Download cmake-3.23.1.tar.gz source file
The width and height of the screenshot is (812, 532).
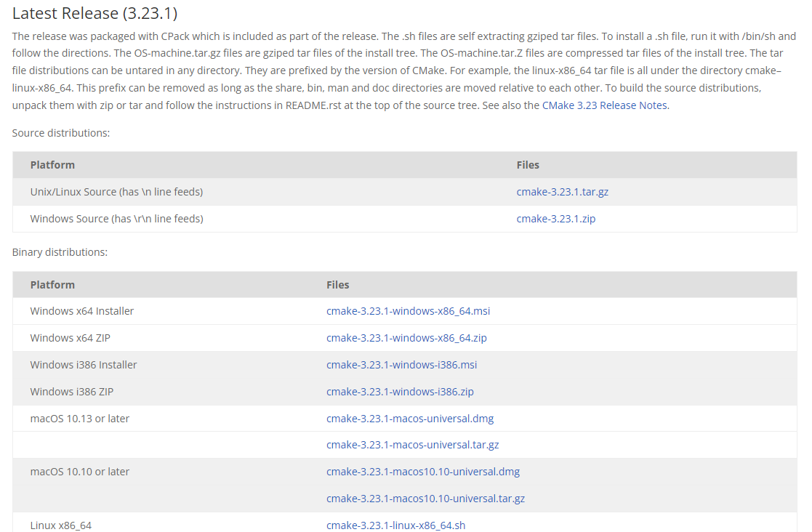point(563,192)
